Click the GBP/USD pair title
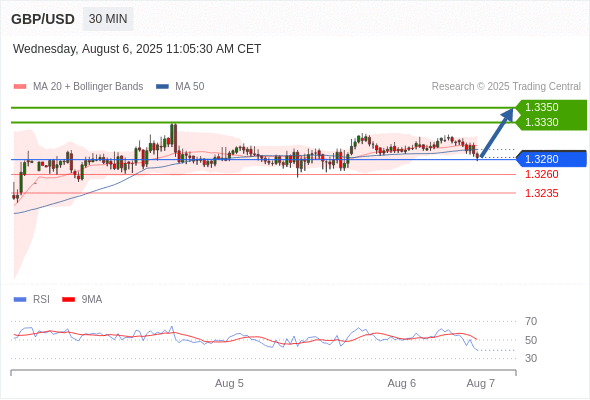590x400 pixels. 43,19
